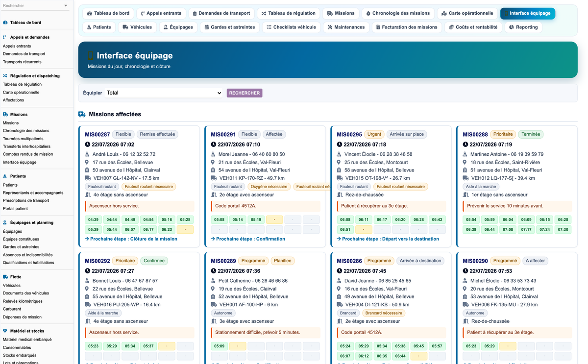Open the Checklists véhicule tab
The height and width of the screenshot is (364, 588).
[291, 27]
